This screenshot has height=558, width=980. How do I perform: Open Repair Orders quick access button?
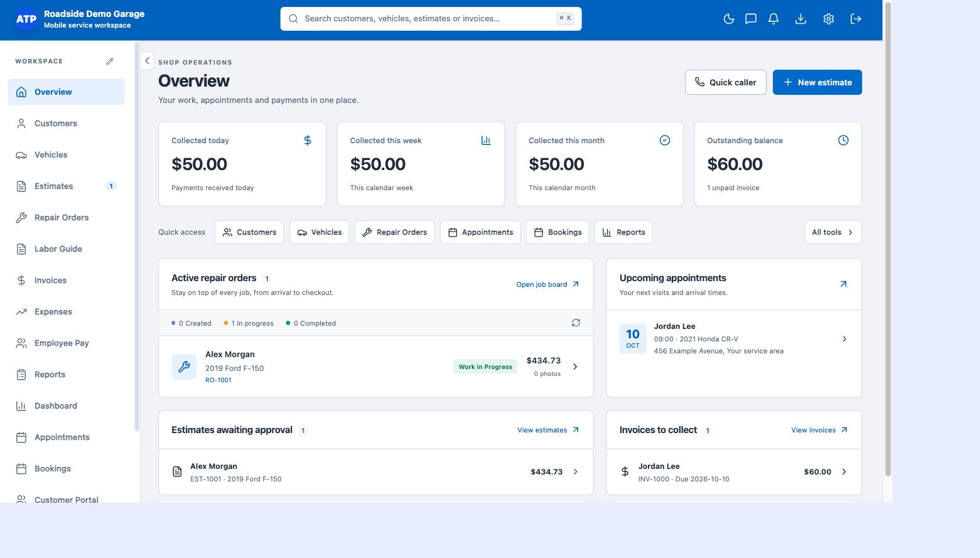tap(394, 232)
